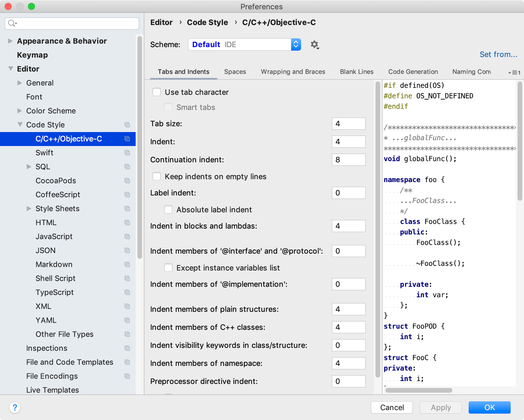
Task: Toggle Except instance variables list checkbox
Action: [x=168, y=268]
